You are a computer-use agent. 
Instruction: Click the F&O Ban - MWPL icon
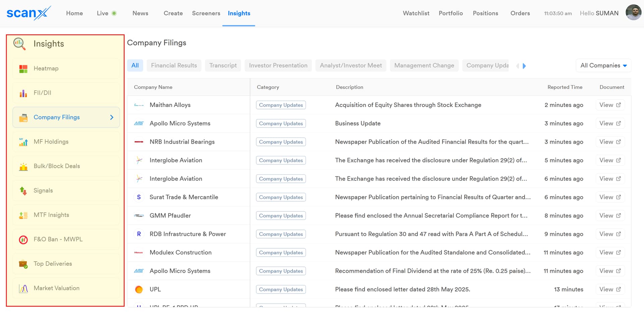23,240
